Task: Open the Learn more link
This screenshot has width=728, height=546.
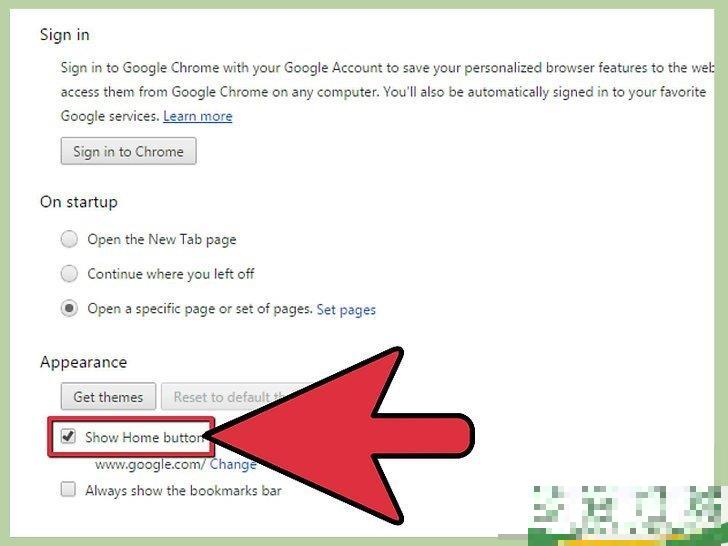Action: point(198,116)
